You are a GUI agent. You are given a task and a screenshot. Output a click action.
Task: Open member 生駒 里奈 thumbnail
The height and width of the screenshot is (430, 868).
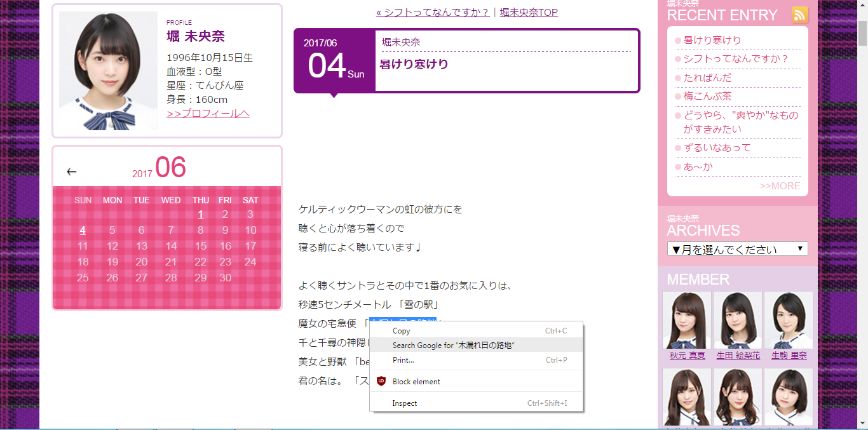pos(789,319)
